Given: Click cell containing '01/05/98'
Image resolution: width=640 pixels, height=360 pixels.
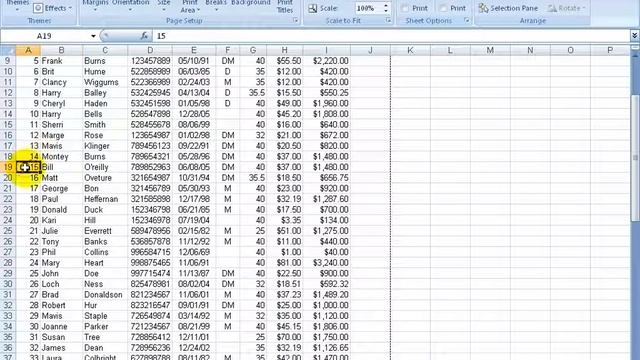Looking at the screenshot, I should point(194,103).
